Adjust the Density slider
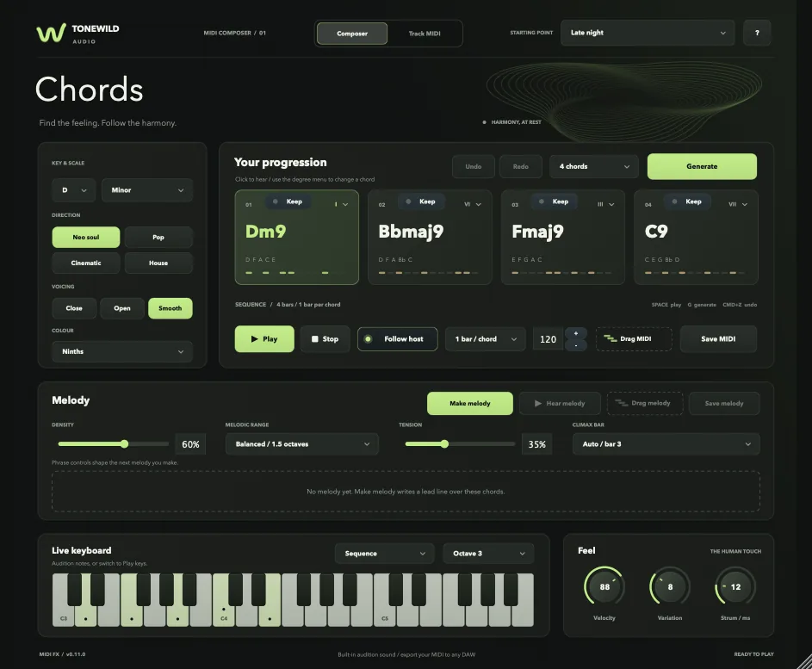 pyautogui.click(x=114, y=443)
